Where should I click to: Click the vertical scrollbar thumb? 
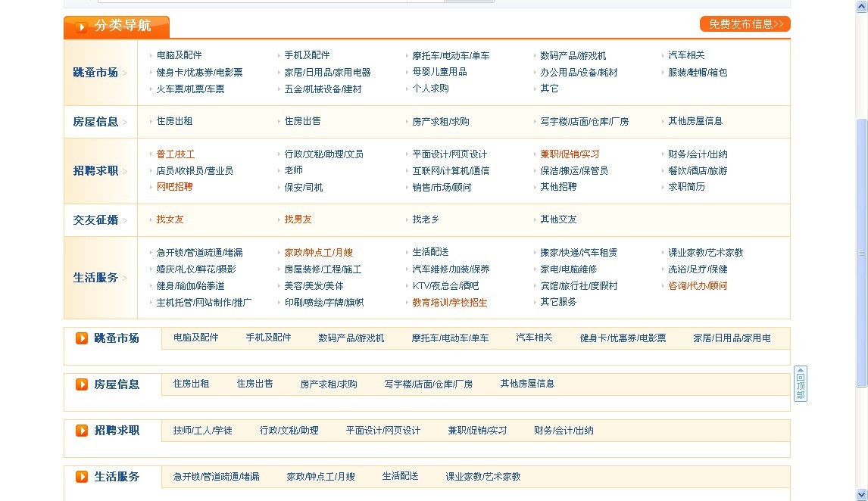pyautogui.click(x=862, y=253)
